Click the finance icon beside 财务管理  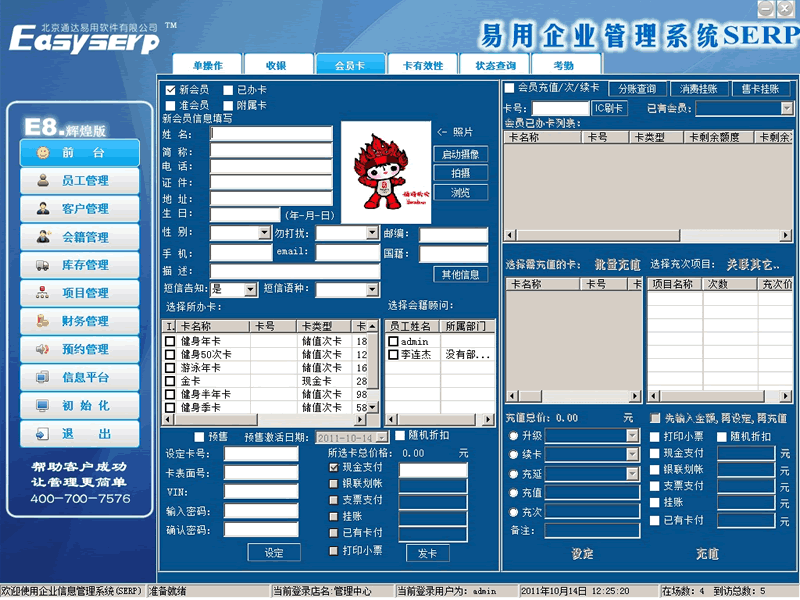(x=42, y=320)
